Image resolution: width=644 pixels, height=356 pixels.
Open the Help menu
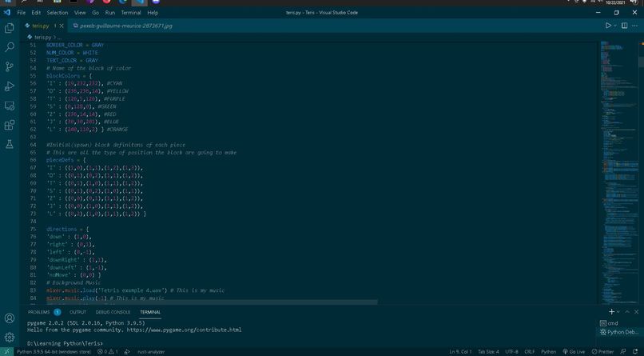(x=153, y=13)
